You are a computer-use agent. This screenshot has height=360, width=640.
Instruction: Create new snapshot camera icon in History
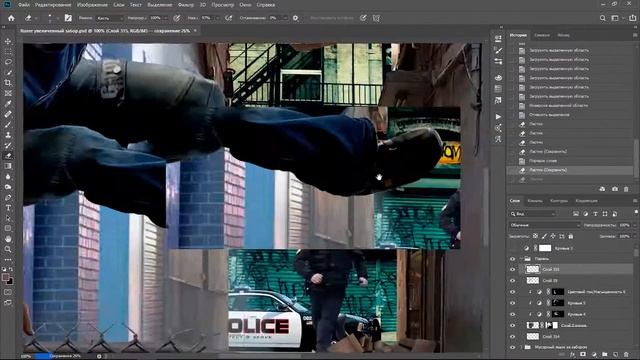point(615,189)
